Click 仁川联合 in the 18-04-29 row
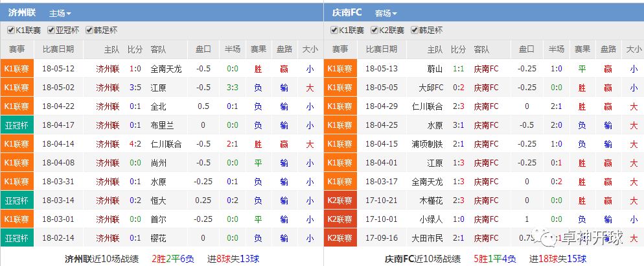Viewport: 644px width, 266px height. (428, 106)
